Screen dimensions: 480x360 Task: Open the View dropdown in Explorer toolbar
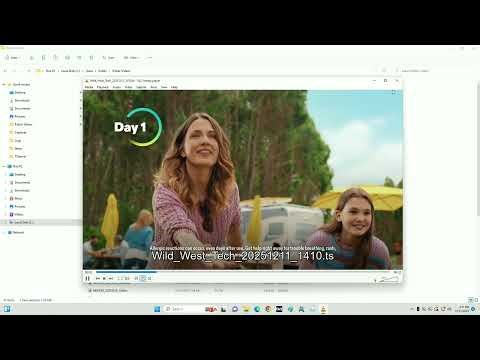[x=131, y=58]
